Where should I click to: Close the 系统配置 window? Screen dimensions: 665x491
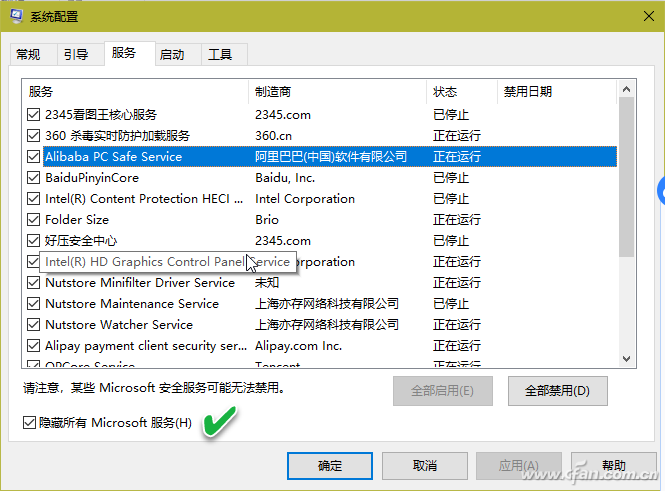tap(648, 17)
